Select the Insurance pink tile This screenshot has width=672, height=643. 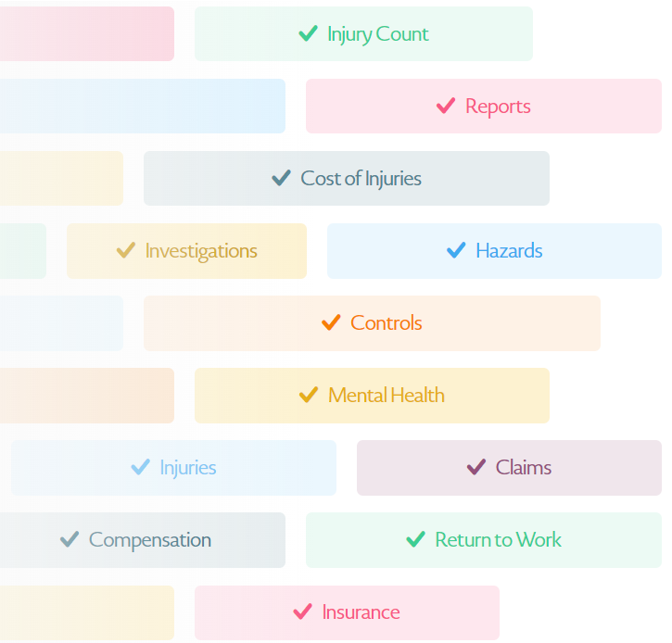tap(347, 612)
